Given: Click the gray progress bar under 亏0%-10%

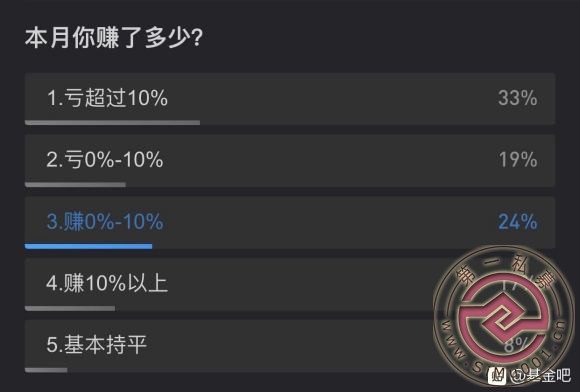Looking at the screenshot, I should coord(75,184).
